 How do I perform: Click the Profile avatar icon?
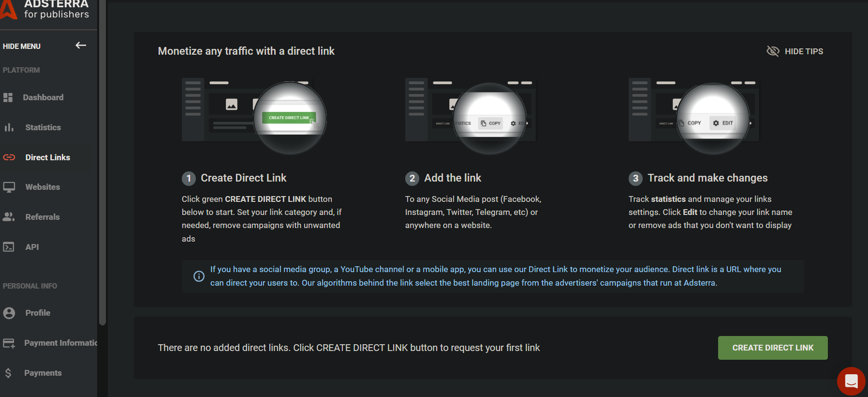tap(9, 313)
